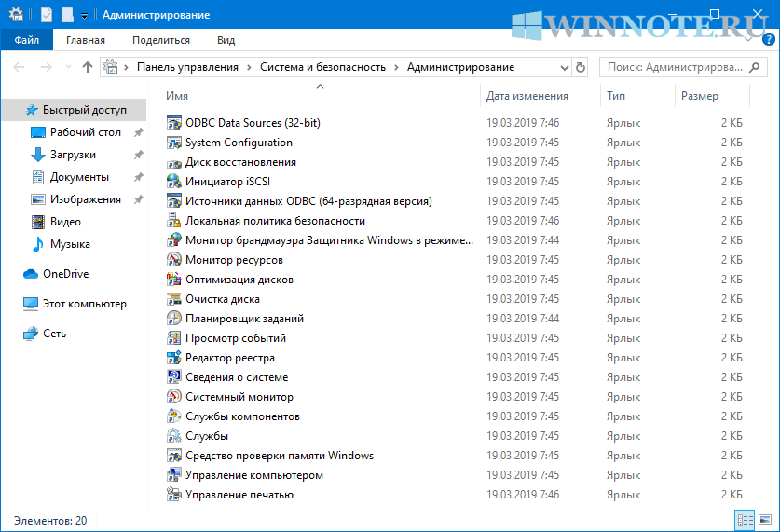
Task: Select the System Configuration shortcut icon
Action: 173,143
